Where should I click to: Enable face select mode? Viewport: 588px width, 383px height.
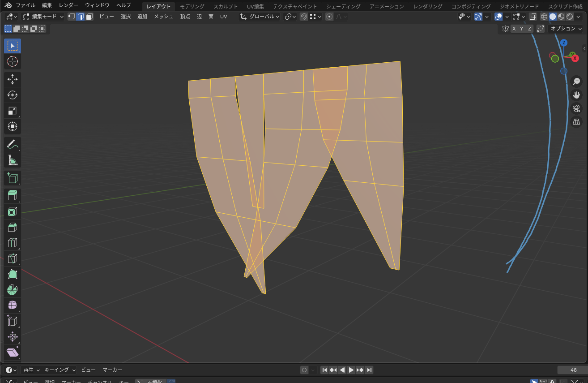(x=89, y=17)
